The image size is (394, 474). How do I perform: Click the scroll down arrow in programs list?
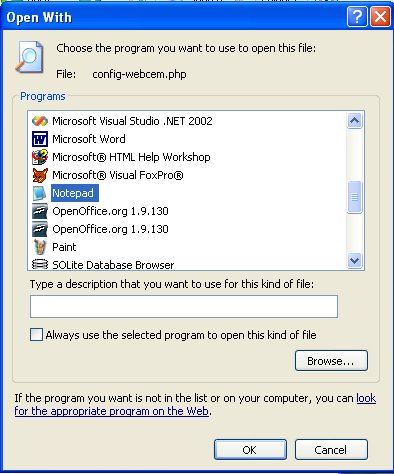[354, 260]
